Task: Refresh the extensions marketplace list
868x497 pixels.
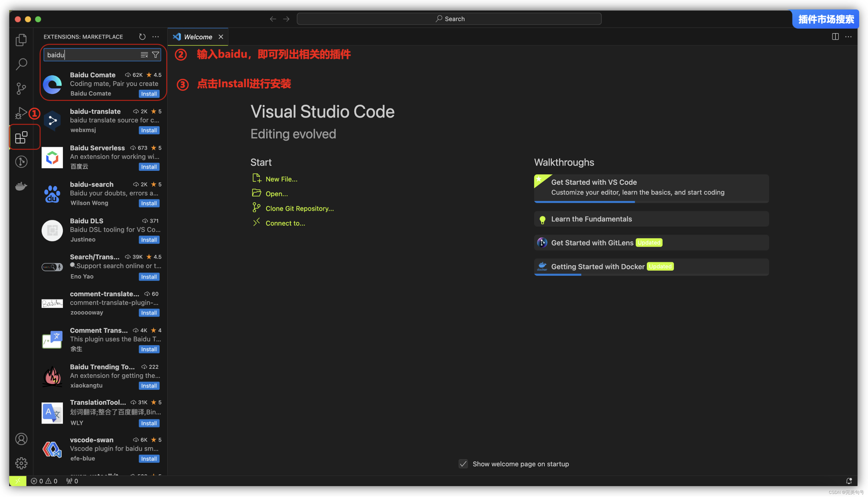Action: [x=142, y=36]
